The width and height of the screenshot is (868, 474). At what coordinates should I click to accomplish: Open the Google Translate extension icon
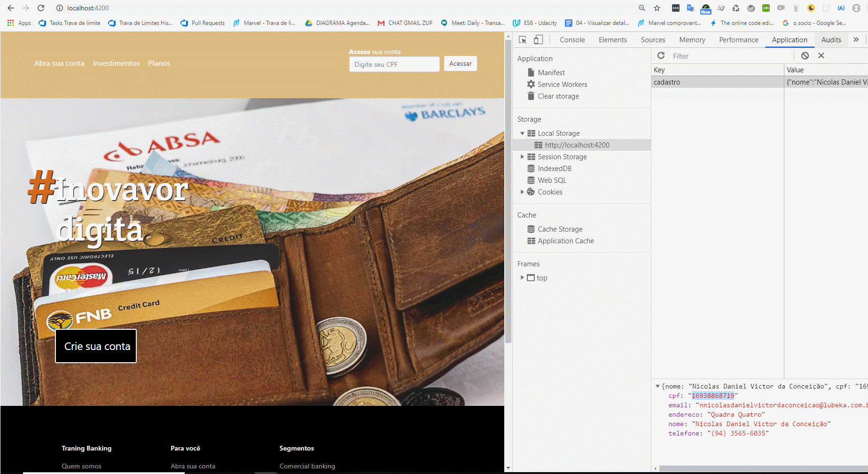(690, 8)
